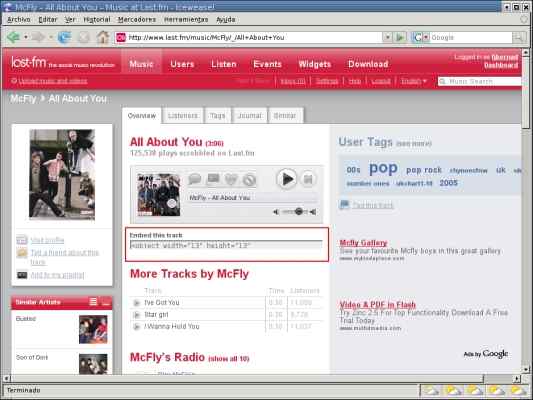This screenshot has width=533, height=400.
Task: Click in the Music Search field
Action: click(480, 81)
